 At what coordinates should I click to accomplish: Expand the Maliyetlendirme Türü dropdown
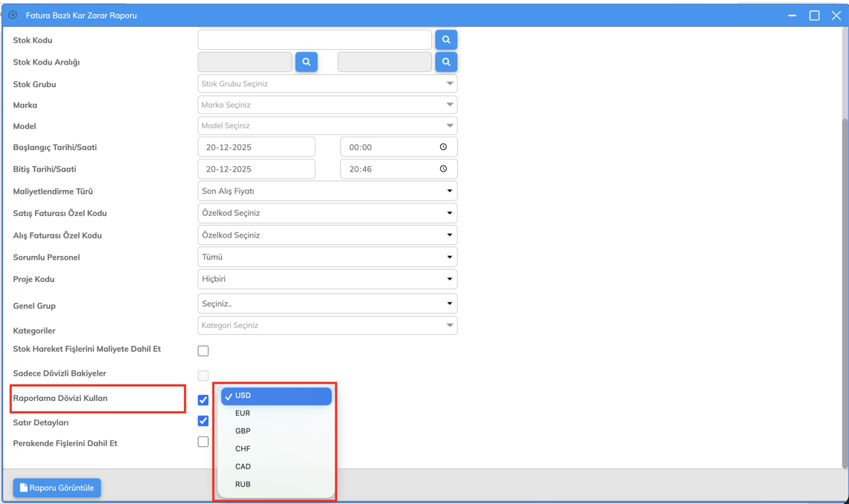(327, 192)
